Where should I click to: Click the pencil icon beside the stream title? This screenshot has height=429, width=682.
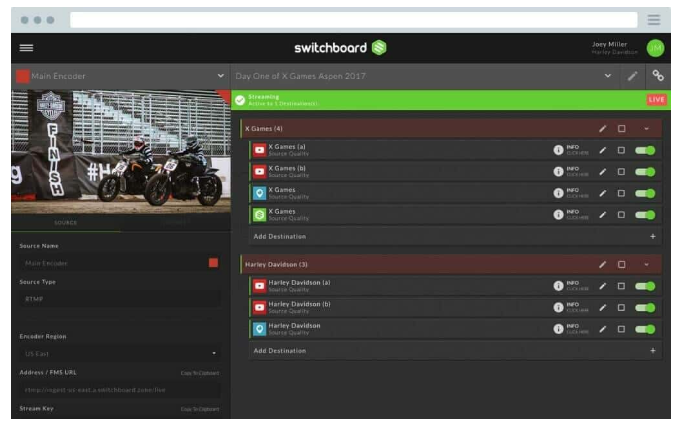pyautogui.click(x=632, y=76)
